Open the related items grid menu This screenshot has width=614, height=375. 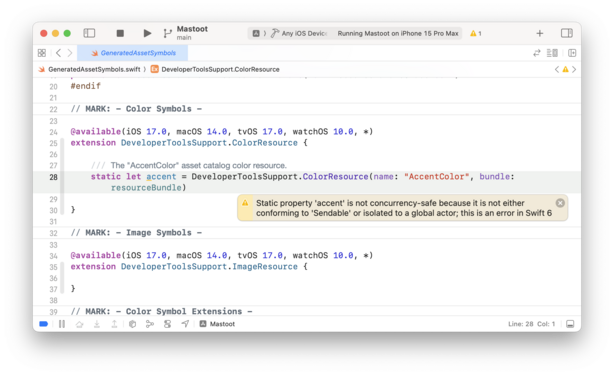[42, 53]
